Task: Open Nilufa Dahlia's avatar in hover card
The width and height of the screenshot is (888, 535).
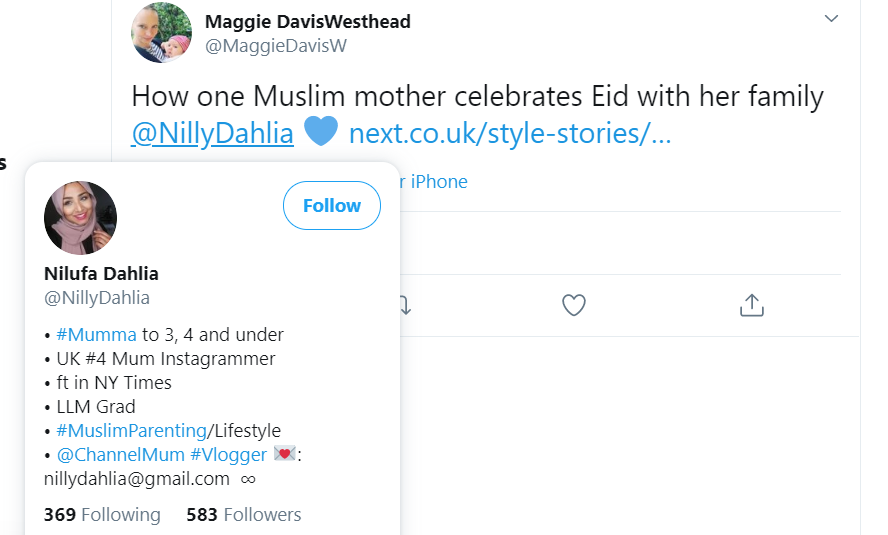Action: [x=81, y=218]
